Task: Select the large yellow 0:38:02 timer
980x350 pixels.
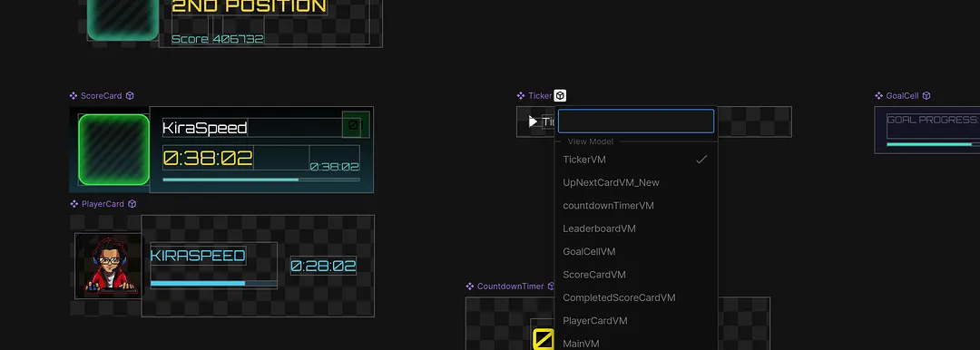Action: [x=208, y=158]
